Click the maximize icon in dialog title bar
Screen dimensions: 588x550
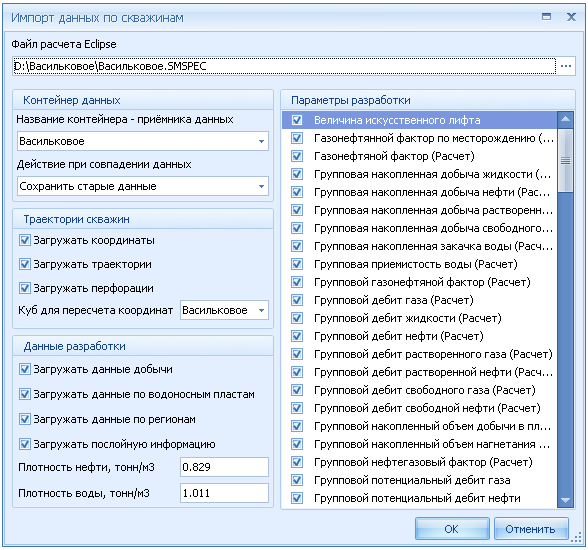click(546, 16)
